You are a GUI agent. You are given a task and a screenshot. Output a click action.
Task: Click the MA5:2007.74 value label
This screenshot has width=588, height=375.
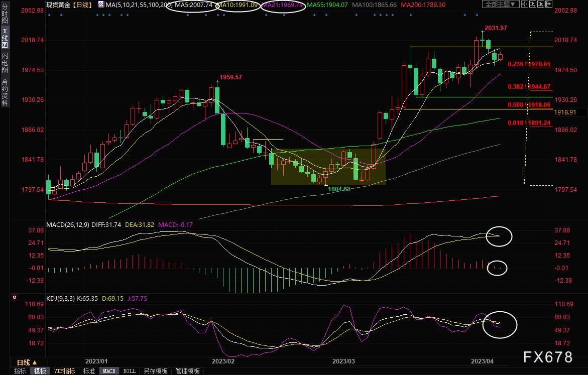(x=193, y=5)
